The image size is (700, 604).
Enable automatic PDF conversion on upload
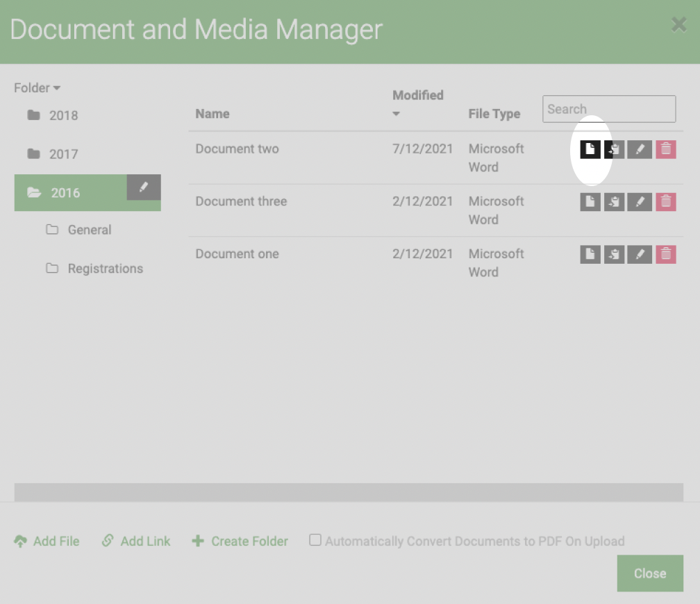(315, 539)
